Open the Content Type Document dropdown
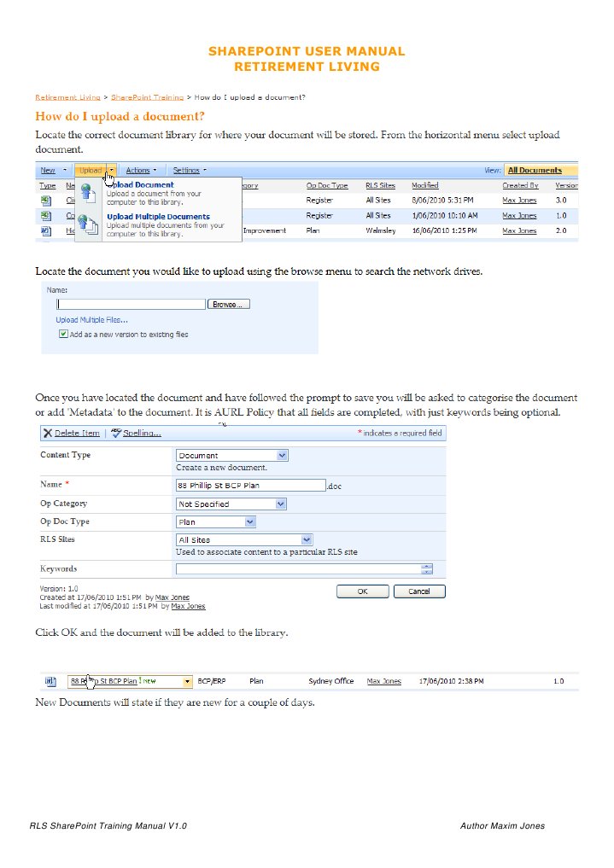 [x=282, y=455]
